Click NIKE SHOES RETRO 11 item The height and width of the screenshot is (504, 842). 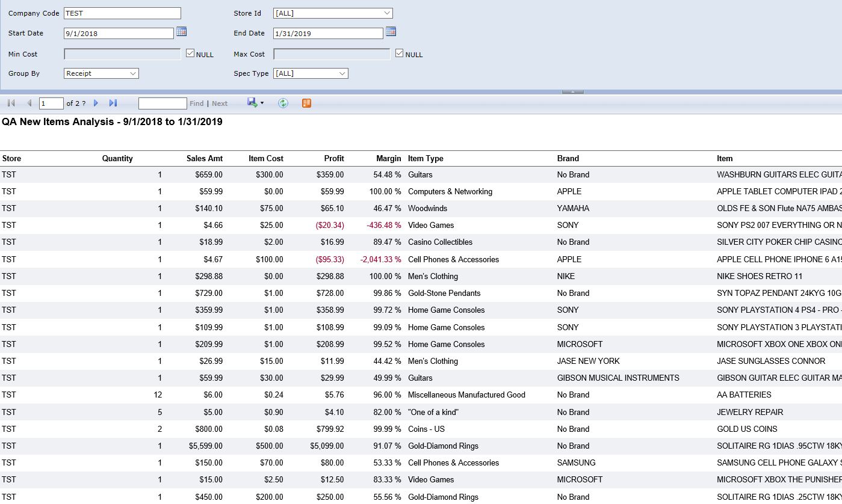point(760,277)
